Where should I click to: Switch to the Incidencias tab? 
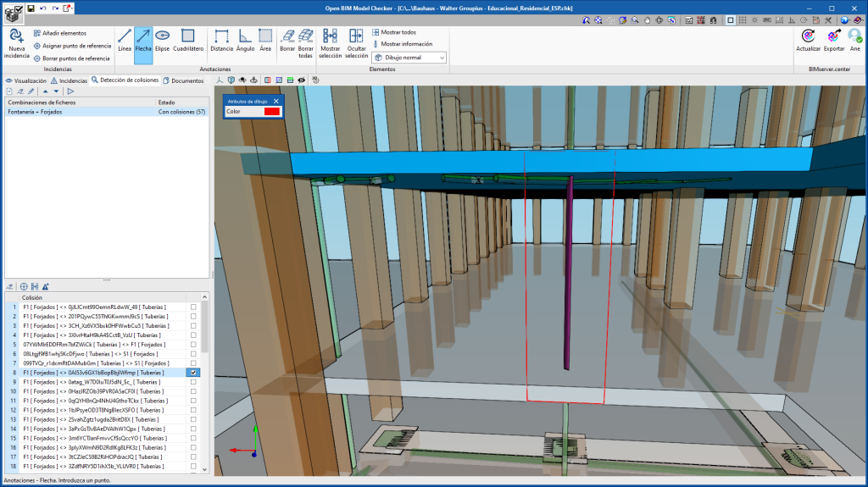69,80
